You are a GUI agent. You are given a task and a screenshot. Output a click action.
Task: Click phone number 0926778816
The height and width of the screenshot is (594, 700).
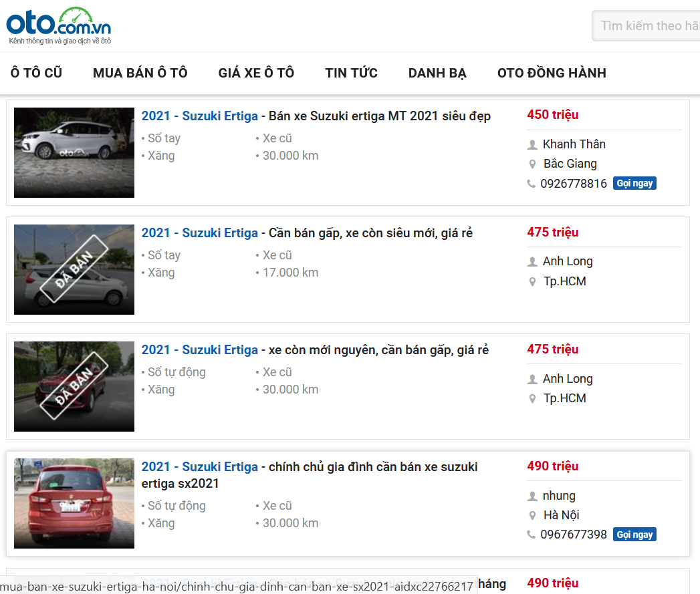point(574,184)
